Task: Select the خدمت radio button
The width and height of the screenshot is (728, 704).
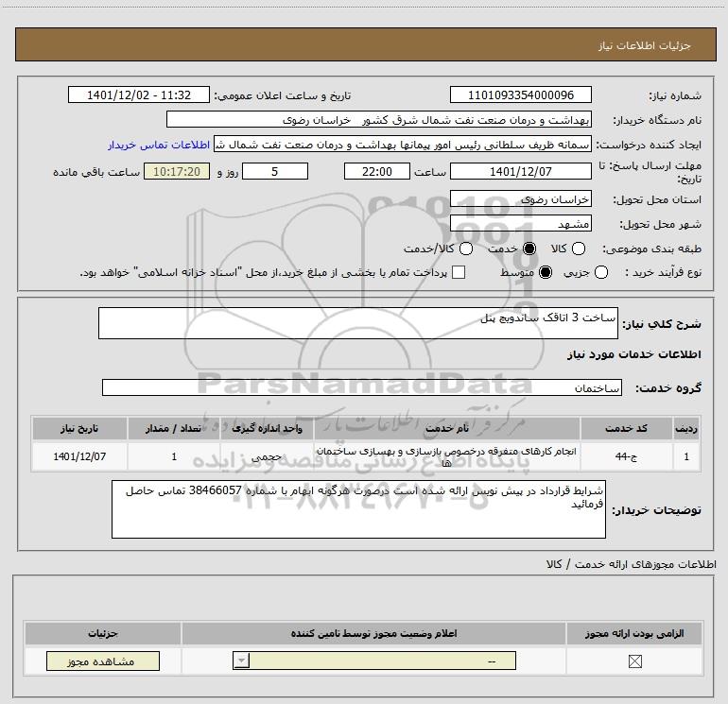Action: click(x=529, y=249)
